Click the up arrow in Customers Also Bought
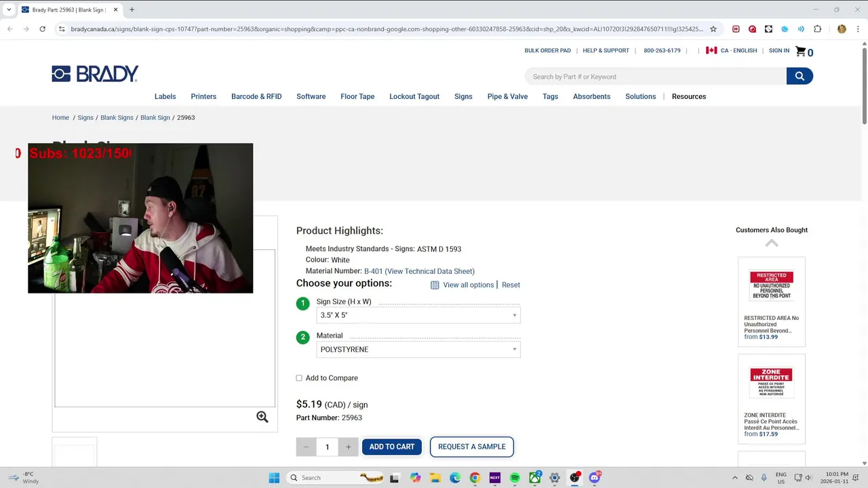Screen dimensions: 868x488 point(772,243)
